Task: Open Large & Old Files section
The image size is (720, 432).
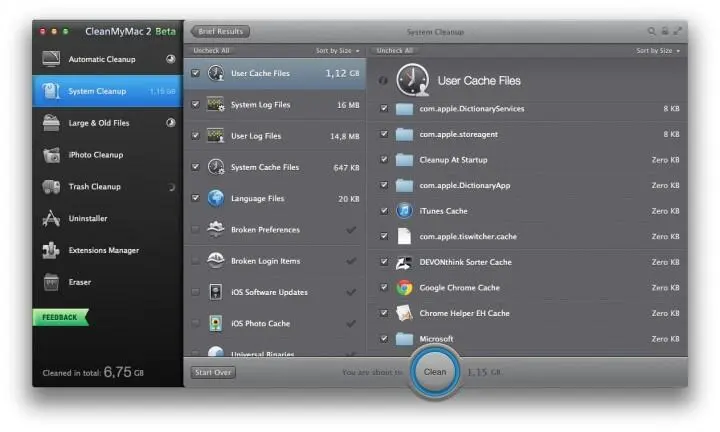Action: [108, 123]
